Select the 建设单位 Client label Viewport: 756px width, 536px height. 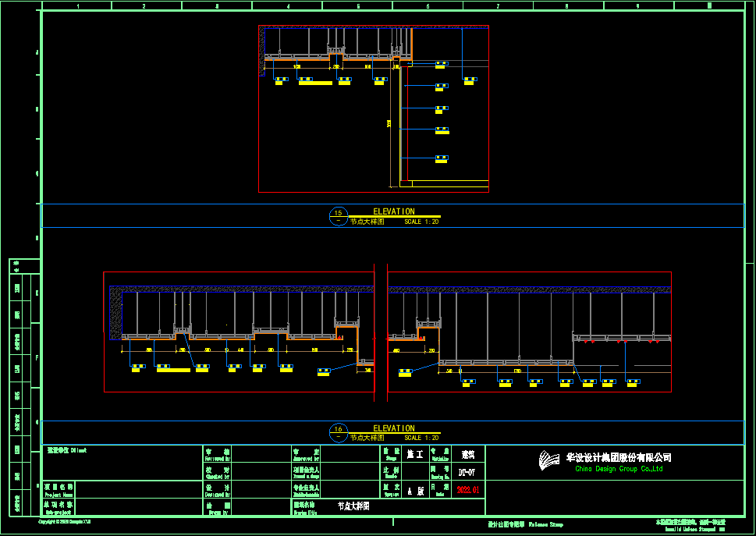coord(66,450)
